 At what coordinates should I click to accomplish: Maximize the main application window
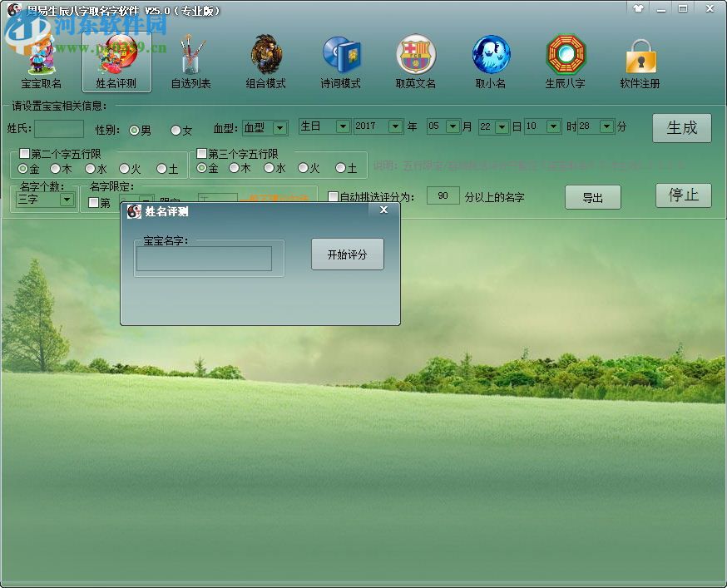click(x=682, y=8)
